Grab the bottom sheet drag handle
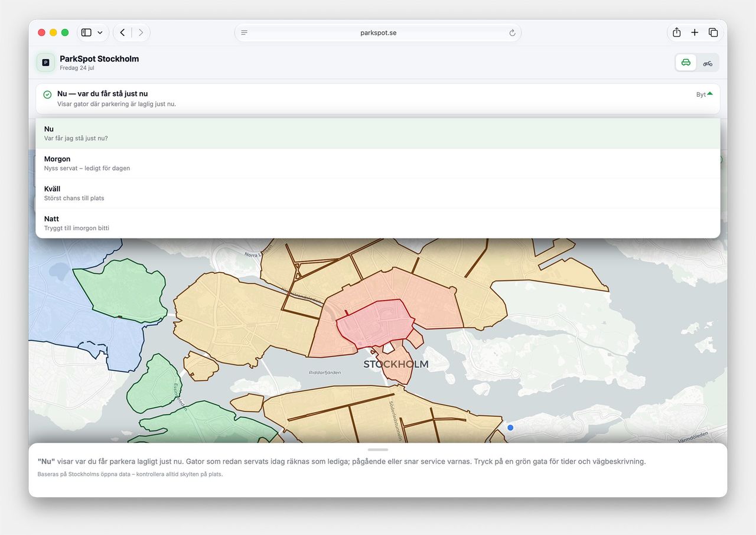The height and width of the screenshot is (535, 756). pos(378,449)
